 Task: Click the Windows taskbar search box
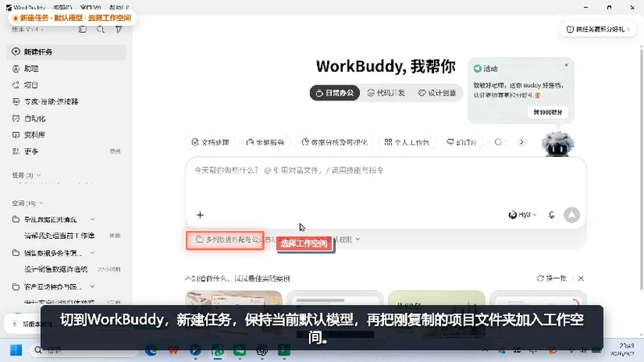(x=82, y=350)
